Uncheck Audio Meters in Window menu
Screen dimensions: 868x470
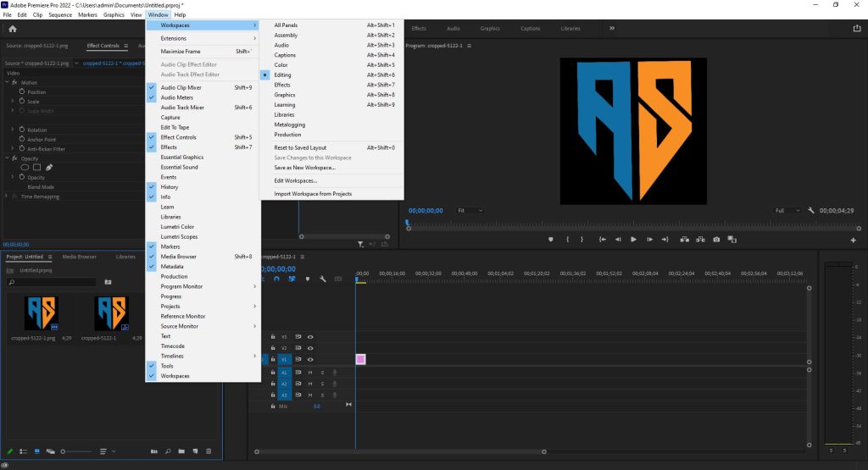[176, 97]
